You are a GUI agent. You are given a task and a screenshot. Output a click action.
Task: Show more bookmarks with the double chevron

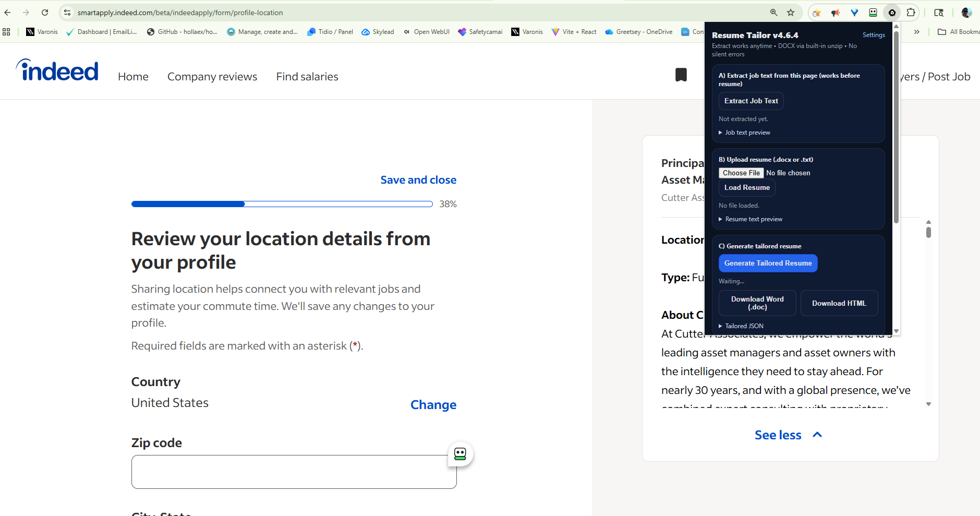(916, 32)
